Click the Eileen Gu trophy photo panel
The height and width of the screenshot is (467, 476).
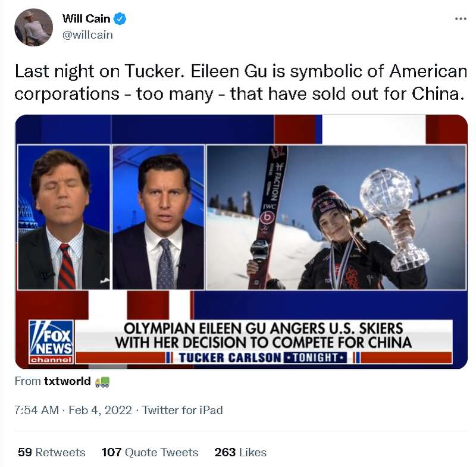[x=336, y=217]
